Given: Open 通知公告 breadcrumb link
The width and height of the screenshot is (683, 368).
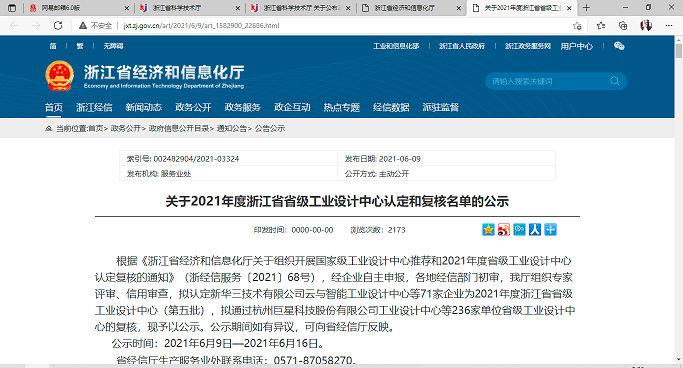Looking at the screenshot, I should pos(232,128).
